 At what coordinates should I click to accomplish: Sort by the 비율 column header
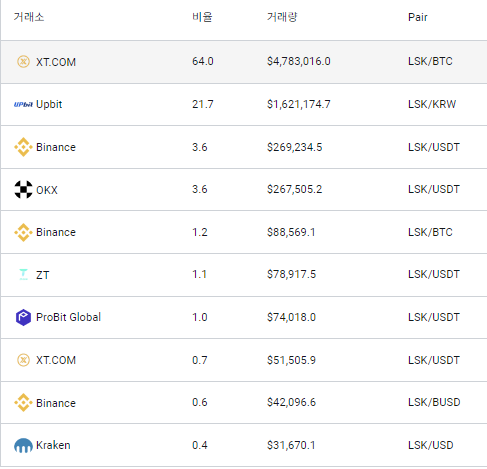pos(202,17)
